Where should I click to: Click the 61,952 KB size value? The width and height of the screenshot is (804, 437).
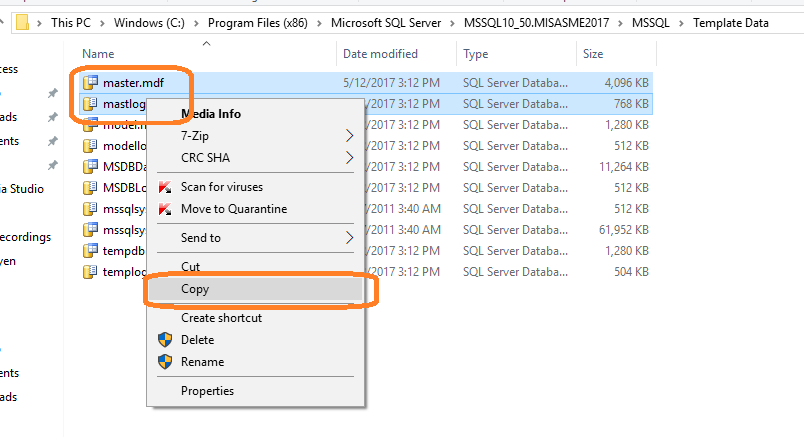coord(624,230)
